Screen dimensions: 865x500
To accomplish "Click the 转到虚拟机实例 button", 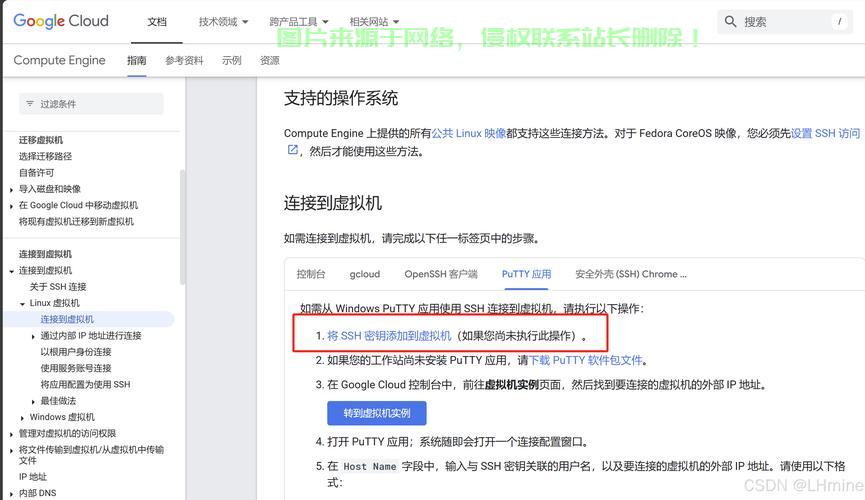I will tap(377, 413).
